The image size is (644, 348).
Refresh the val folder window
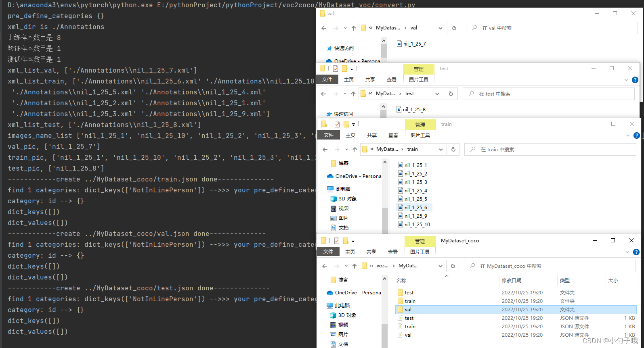pyautogui.click(x=454, y=28)
